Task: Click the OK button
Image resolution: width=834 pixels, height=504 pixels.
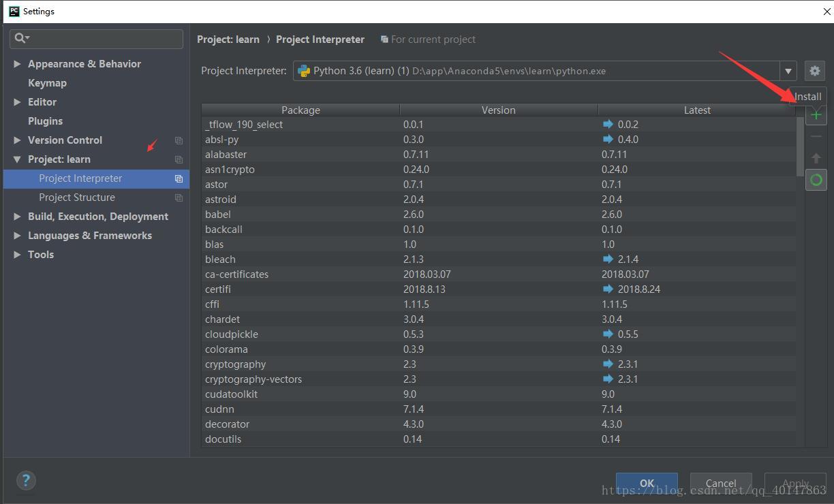Action: (x=647, y=483)
